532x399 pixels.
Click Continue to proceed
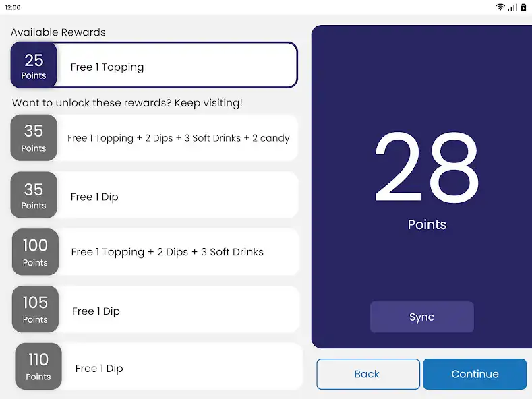tap(475, 374)
